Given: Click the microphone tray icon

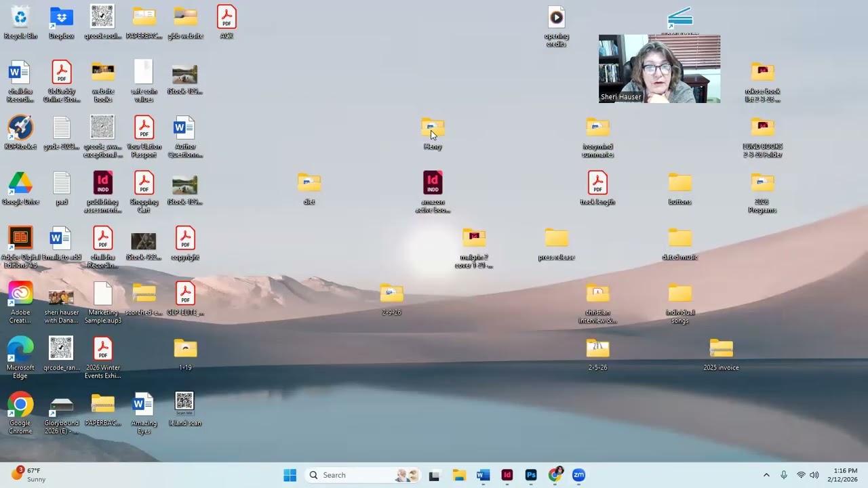Looking at the screenshot, I should click(x=784, y=475).
